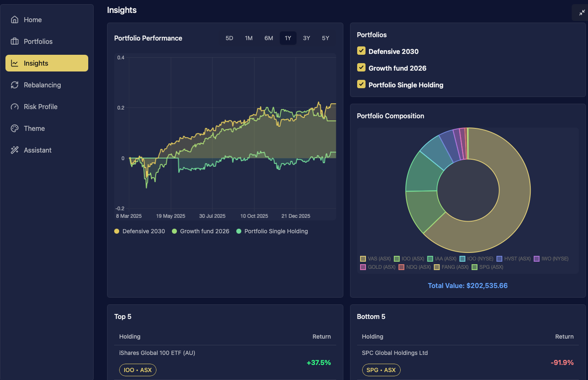Viewport: 588px width, 380px height.
Task: Toggle the IOO (NYSE) pie legend swatch
Action: coord(463,259)
